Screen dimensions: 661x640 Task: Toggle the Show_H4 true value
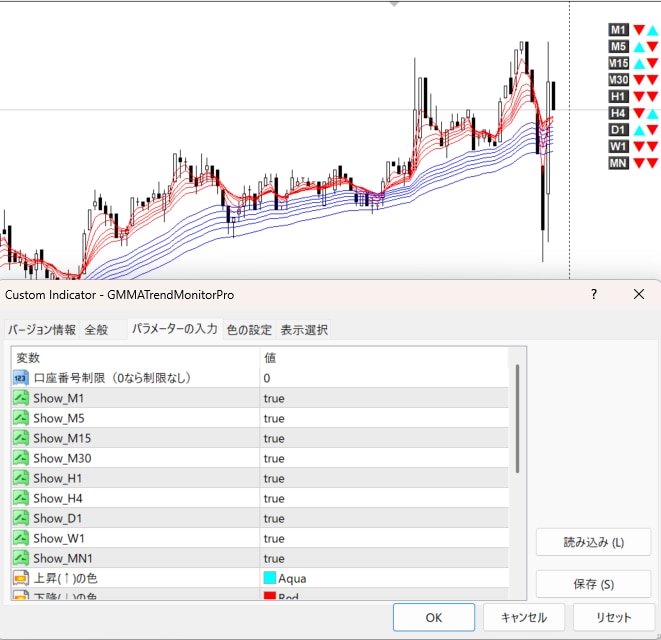click(384, 498)
